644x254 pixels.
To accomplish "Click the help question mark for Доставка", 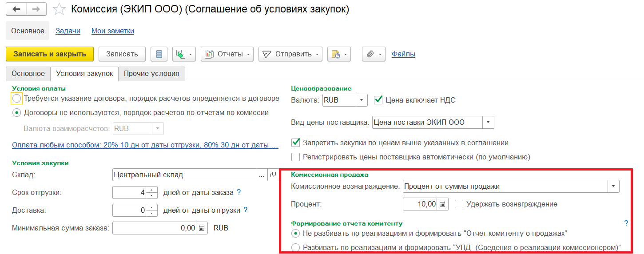I will [245, 210].
